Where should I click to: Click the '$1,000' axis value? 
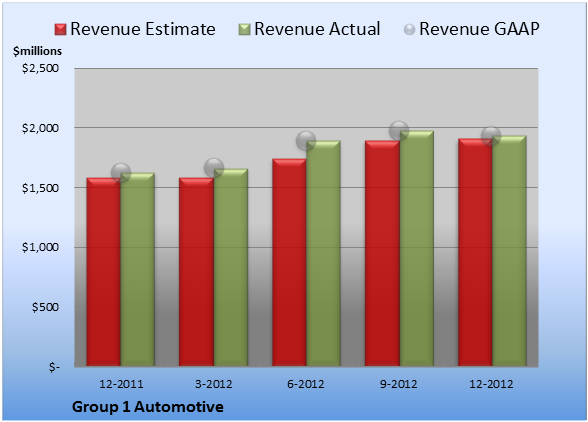(x=40, y=248)
